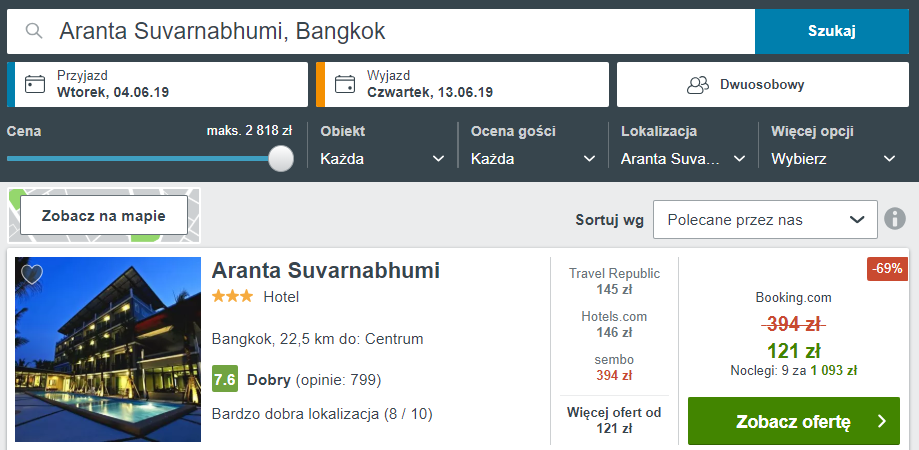Click the three-star hotel rating

pos(232,296)
